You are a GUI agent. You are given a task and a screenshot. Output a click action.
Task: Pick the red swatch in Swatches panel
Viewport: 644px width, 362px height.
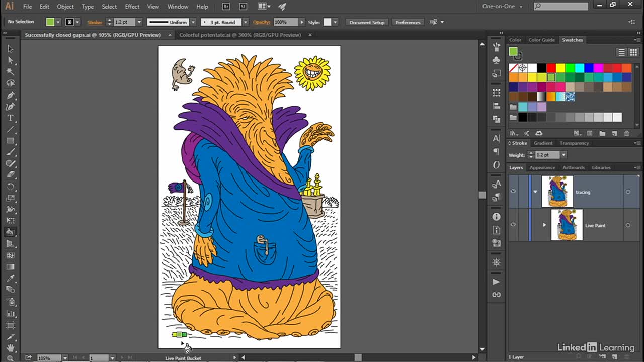[x=551, y=68]
